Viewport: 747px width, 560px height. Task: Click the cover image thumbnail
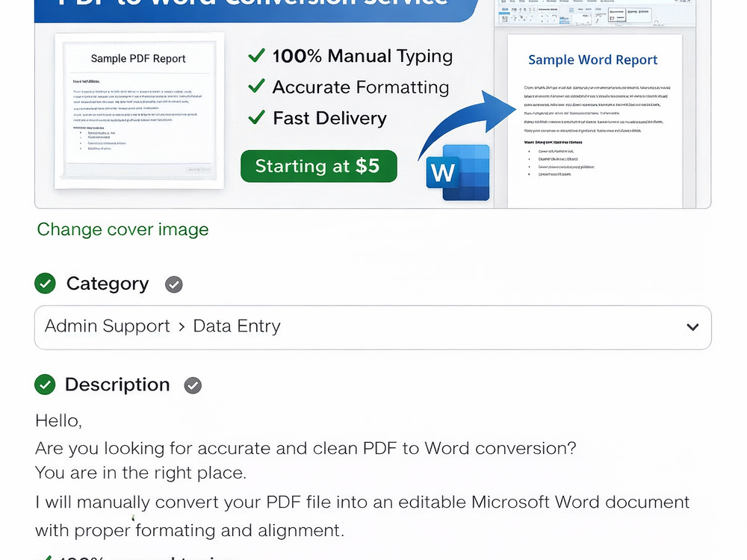pos(373,104)
